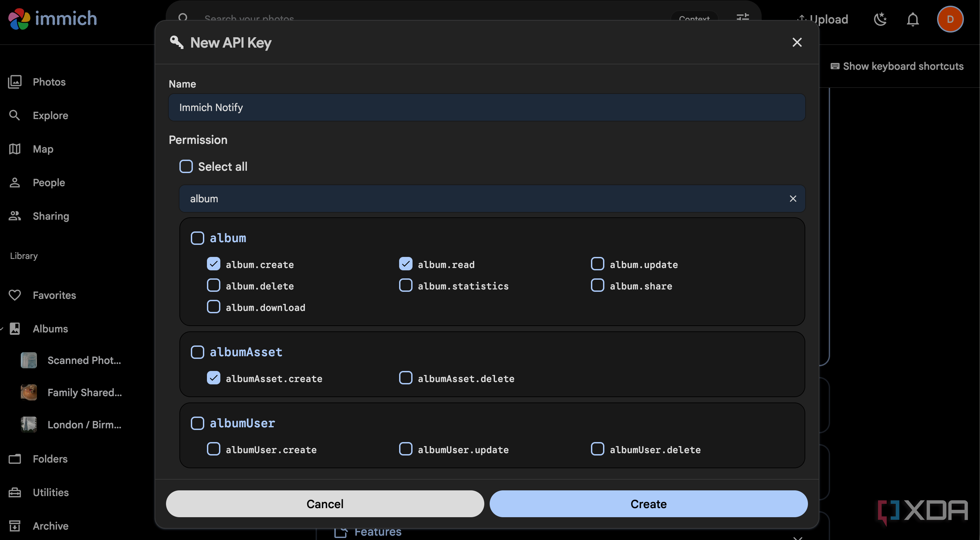Clear the album permission search

click(793, 198)
